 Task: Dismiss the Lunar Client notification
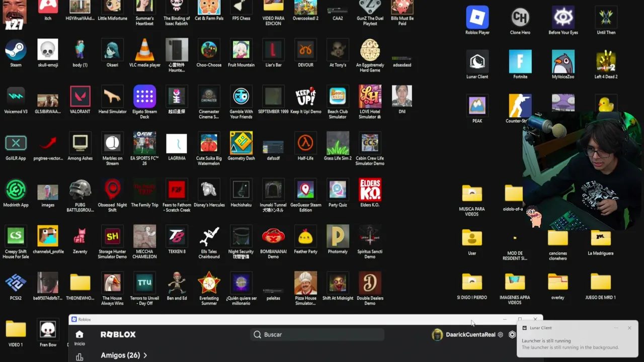(x=629, y=328)
